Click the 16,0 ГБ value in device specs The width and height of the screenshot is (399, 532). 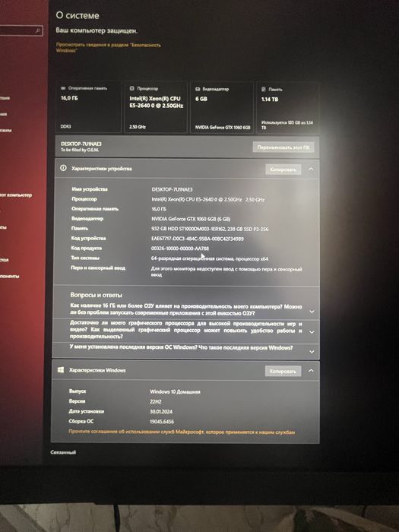pyautogui.click(x=158, y=209)
